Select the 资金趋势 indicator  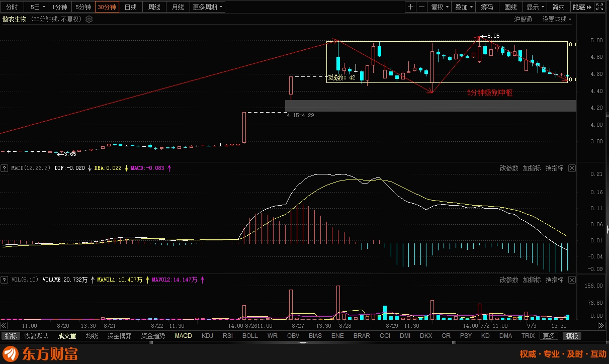coord(153,336)
